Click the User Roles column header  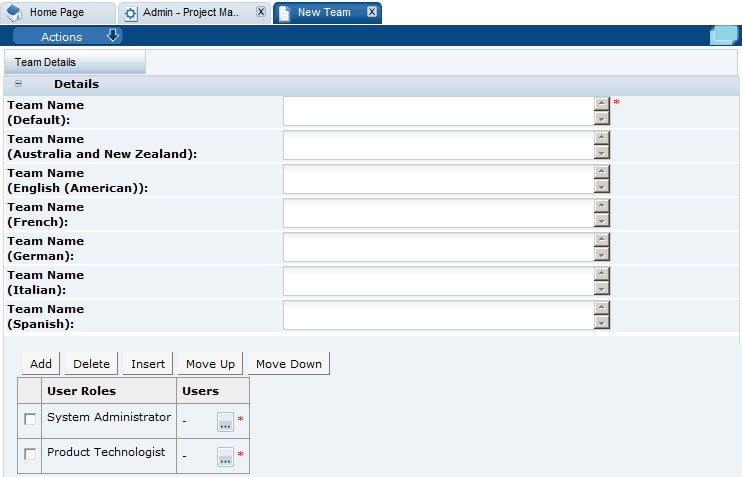[109, 391]
